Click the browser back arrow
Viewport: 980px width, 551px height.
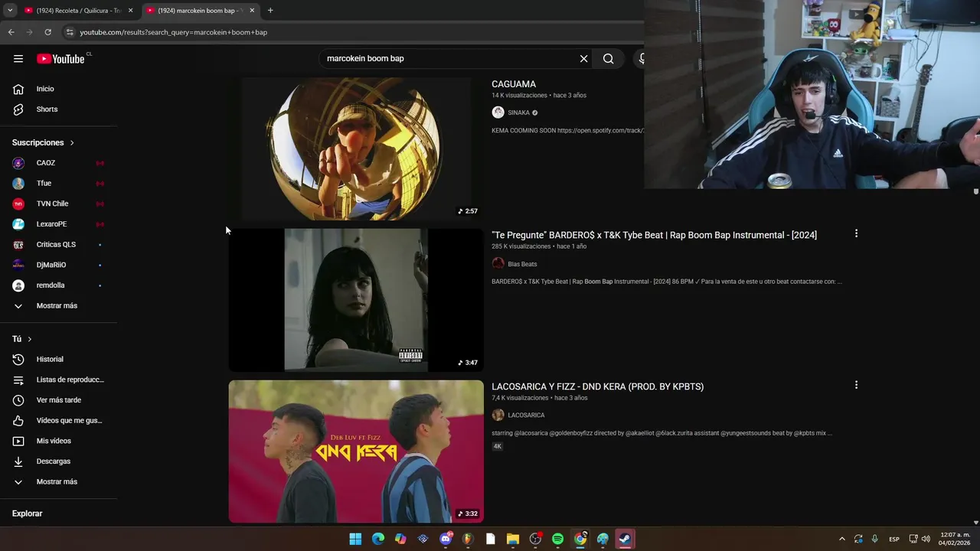pyautogui.click(x=11, y=32)
